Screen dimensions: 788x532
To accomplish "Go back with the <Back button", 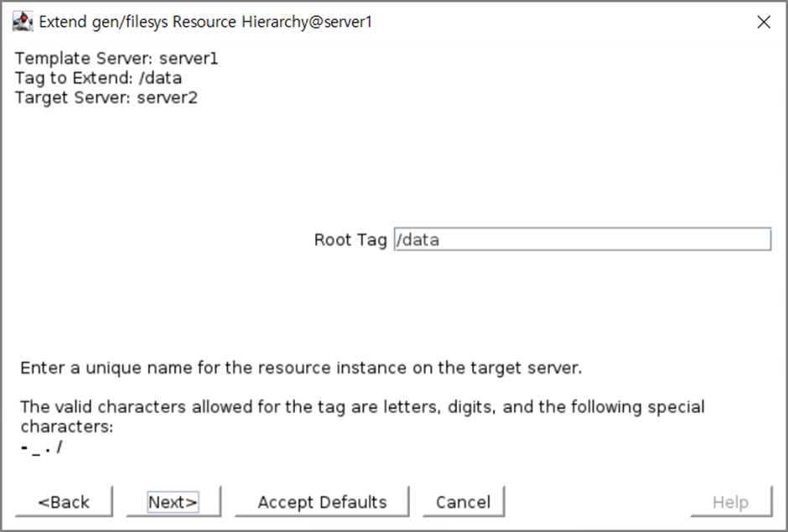I will tap(64, 501).
